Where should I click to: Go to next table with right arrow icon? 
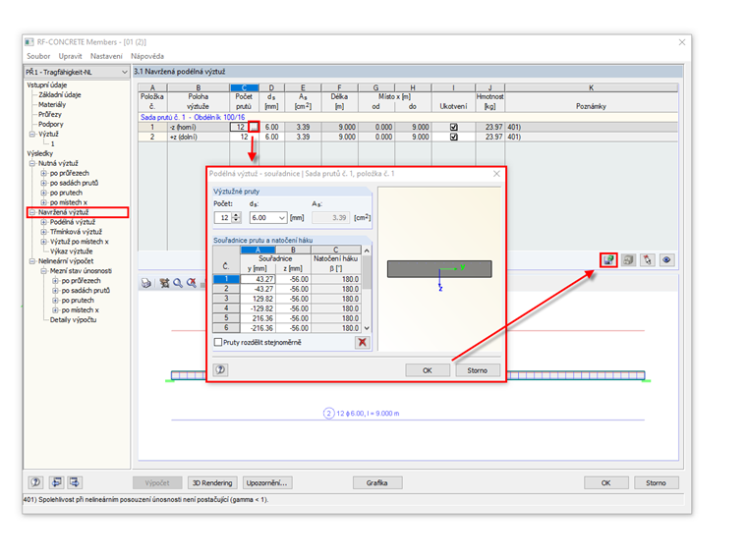[x=75, y=482]
